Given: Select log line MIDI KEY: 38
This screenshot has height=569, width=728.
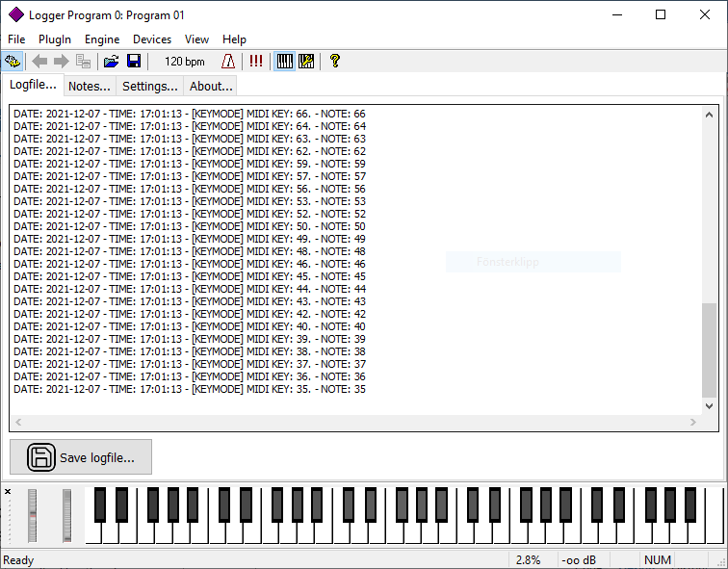Looking at the screenshot, I should (190, 351).
